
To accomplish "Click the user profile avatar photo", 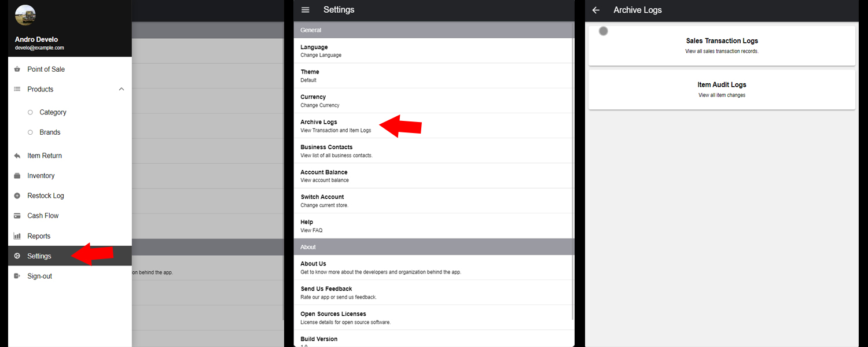I will click(x=25, y=15).
